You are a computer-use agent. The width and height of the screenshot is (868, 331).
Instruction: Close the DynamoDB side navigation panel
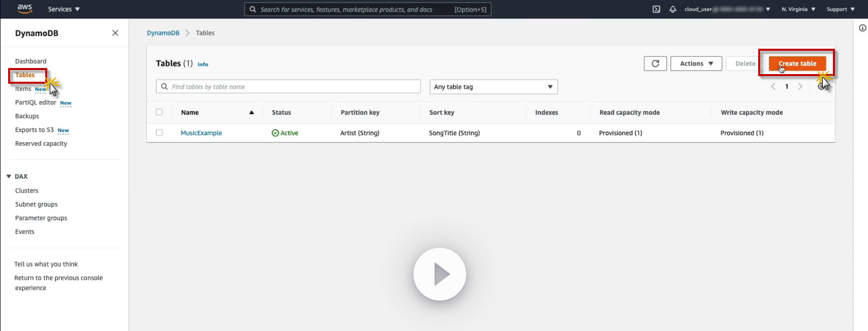115,33
